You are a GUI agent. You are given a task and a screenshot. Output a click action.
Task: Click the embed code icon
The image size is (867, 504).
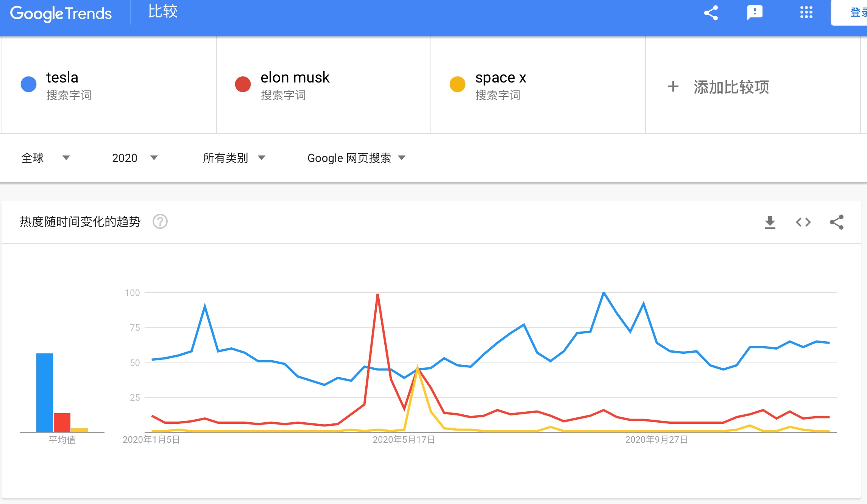pos(803,222)
